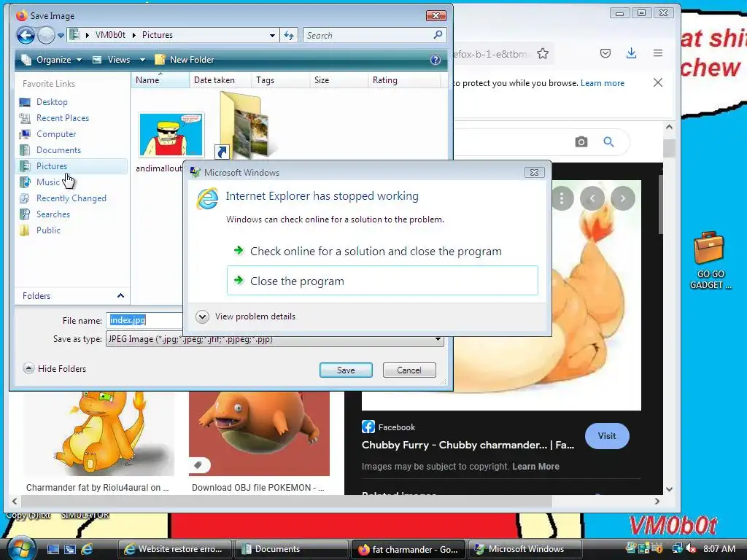Open the Firefox downloads panel
This screenshot has width=747, height=560.
(x=631, y=53)
